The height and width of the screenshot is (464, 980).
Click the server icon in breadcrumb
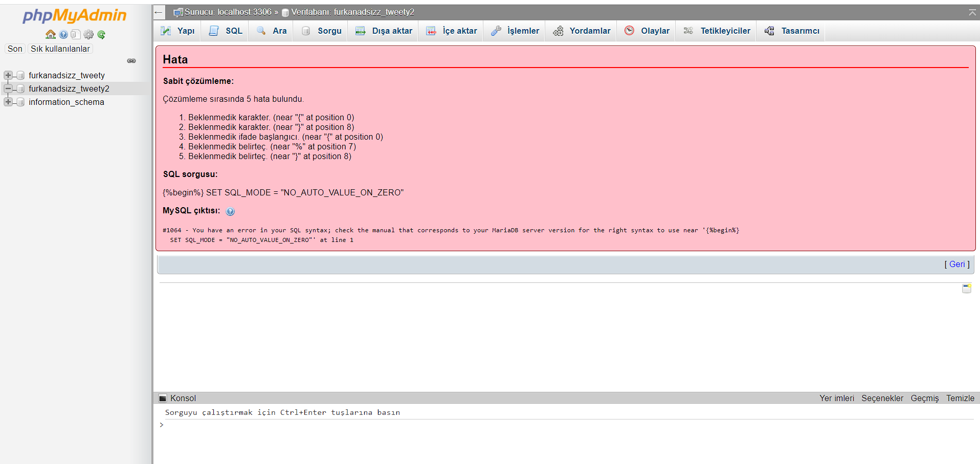178,12
